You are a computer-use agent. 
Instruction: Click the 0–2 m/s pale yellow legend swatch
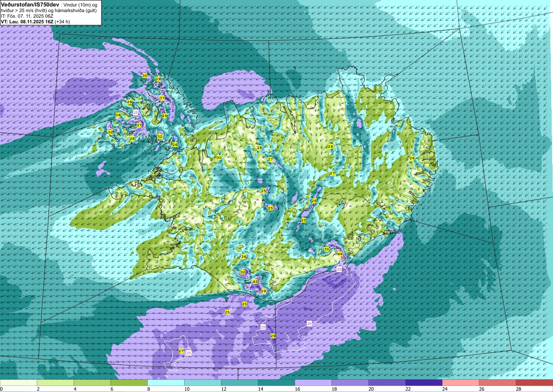pyautogui.click(x=19, y=383)
